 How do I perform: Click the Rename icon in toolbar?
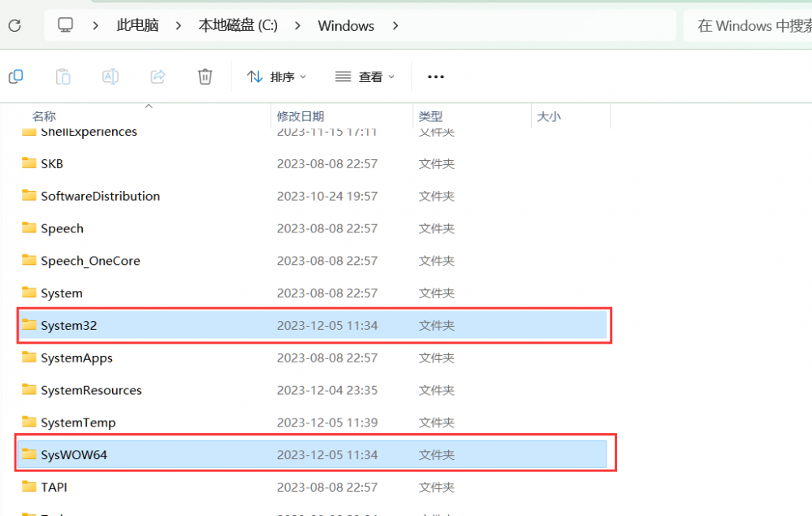click(110, 76)
